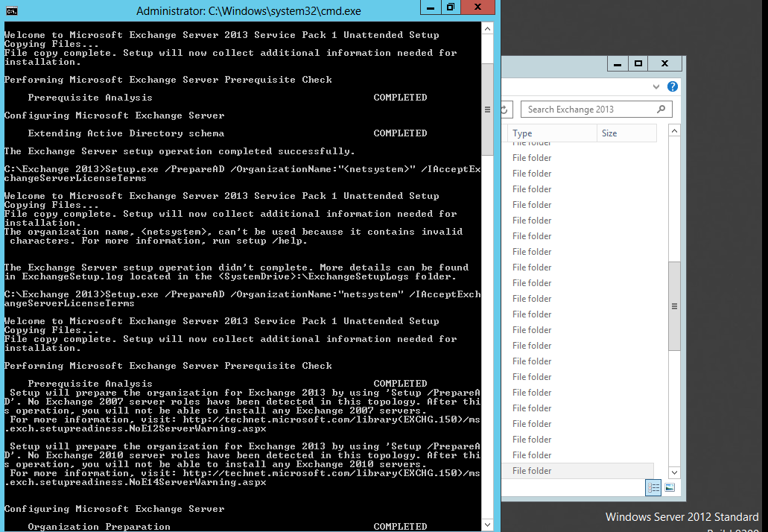
Task: Select the highlighted File folder row at the list bottom
Action: tap(577, 471)
